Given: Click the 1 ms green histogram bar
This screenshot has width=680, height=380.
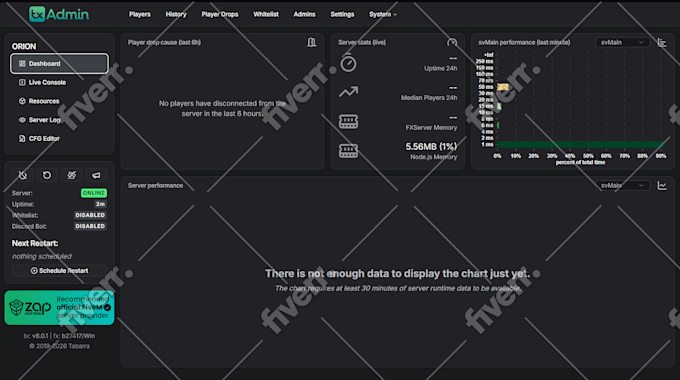Looking at the screenshot, I should pyautogui.click(x=580, y=144).
